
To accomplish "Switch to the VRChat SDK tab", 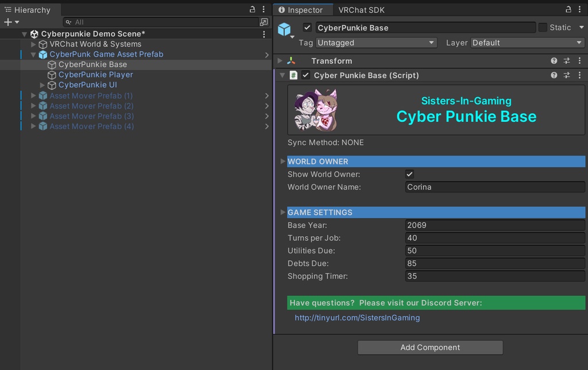I will 361,10.
